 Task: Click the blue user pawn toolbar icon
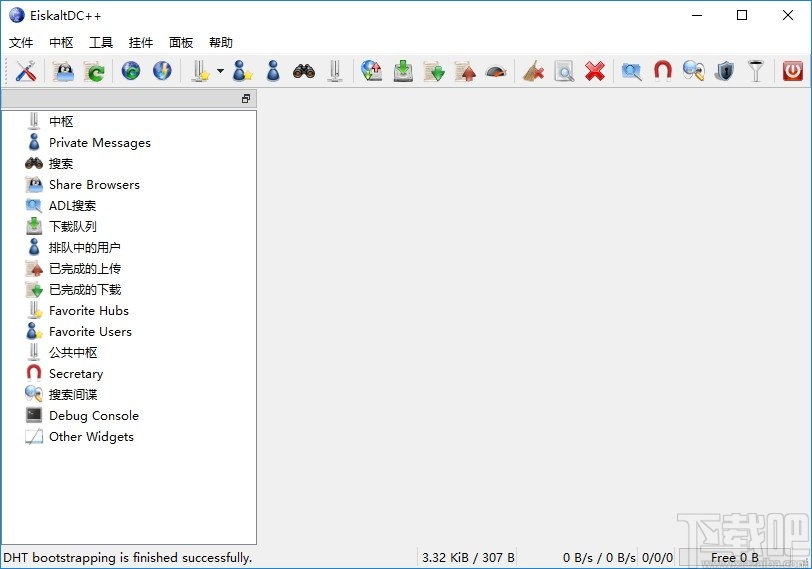[273, 71]
